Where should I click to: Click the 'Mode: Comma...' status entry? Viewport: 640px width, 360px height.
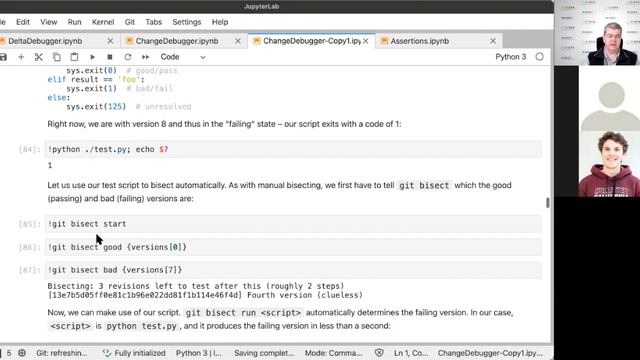(x=333, y=353)
